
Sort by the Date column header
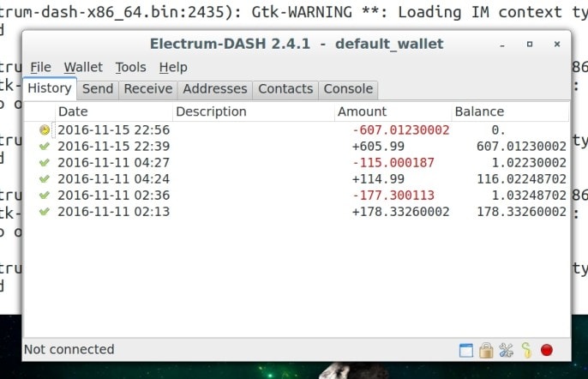[114, 111]
